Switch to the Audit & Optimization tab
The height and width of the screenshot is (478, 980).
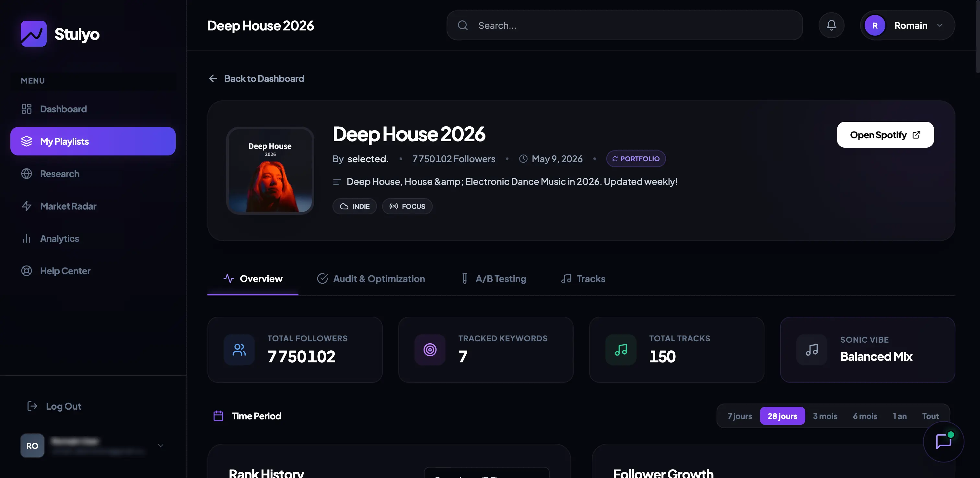click(371, 279)
